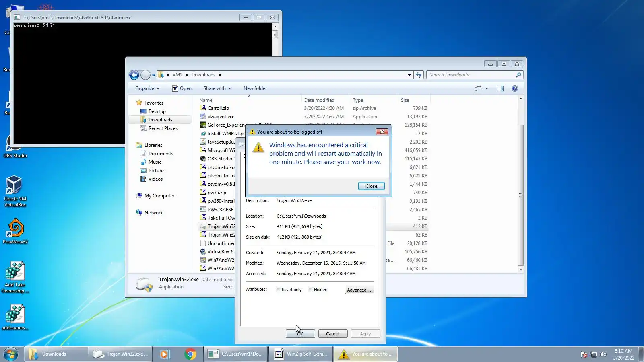Click Open in the Explorer toolbar
Screen dimensions: 644x362
(x=182, y=88)
